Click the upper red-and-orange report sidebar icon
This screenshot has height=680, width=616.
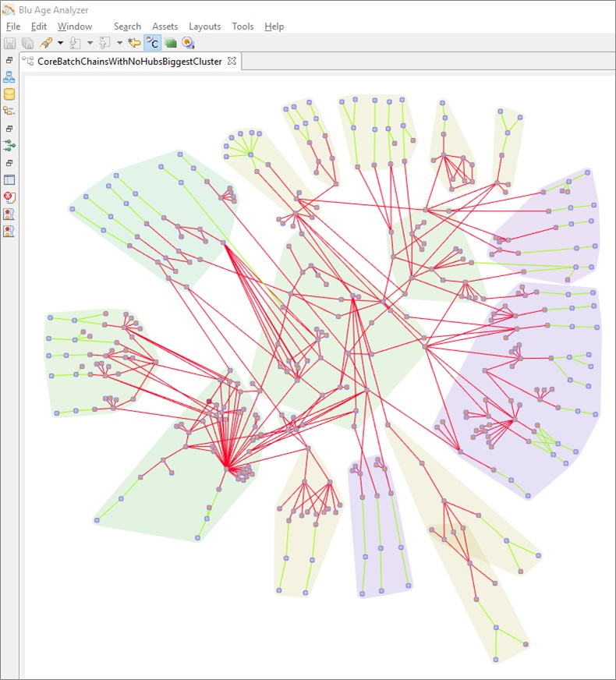pos(9,214)
